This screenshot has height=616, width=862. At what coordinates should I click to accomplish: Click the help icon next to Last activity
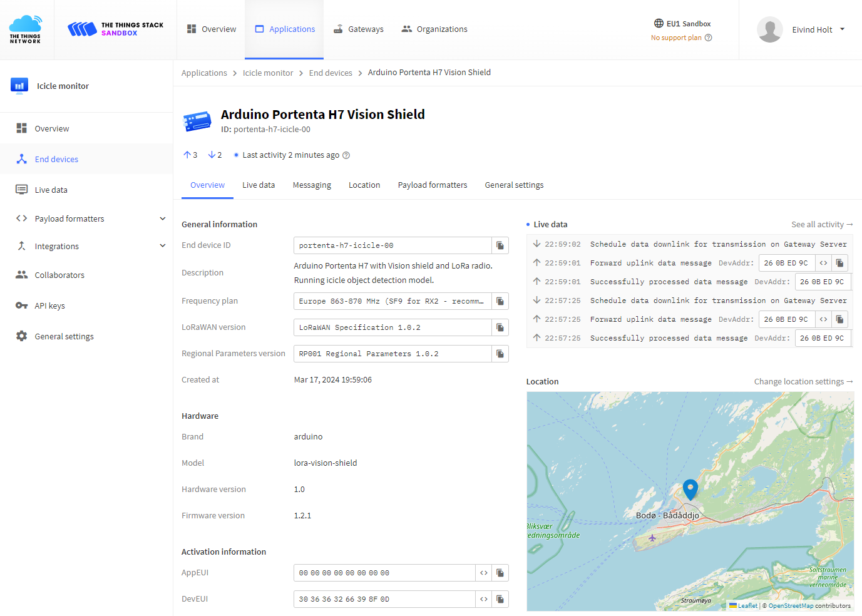tap(346, 155)
